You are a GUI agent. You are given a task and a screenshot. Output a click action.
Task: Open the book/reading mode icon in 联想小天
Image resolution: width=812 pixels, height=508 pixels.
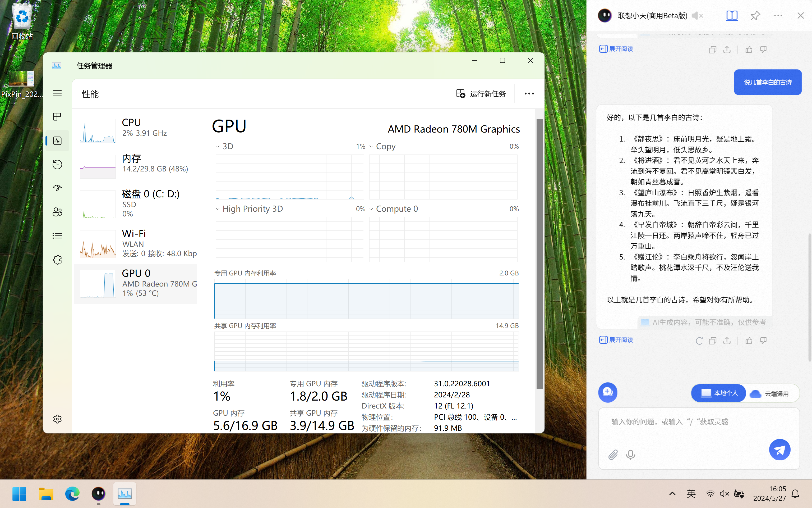pyautogui.click(x=732, y=15)
